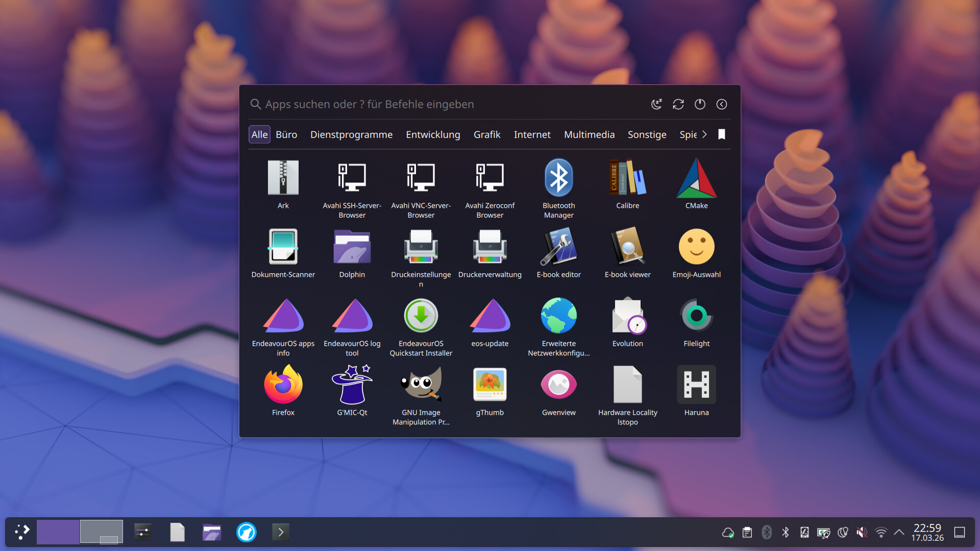Select the Entwicklung category tab
Screen dimensions: 980x551
[433, 134]
